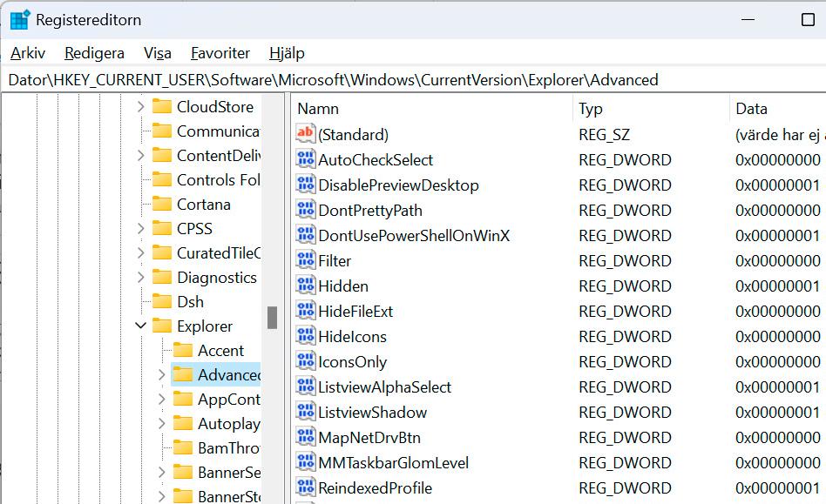826x504 pixels.
Task: Click REG_DWORD type in ListviewShadow row
Action: click(x=625, y=413)
